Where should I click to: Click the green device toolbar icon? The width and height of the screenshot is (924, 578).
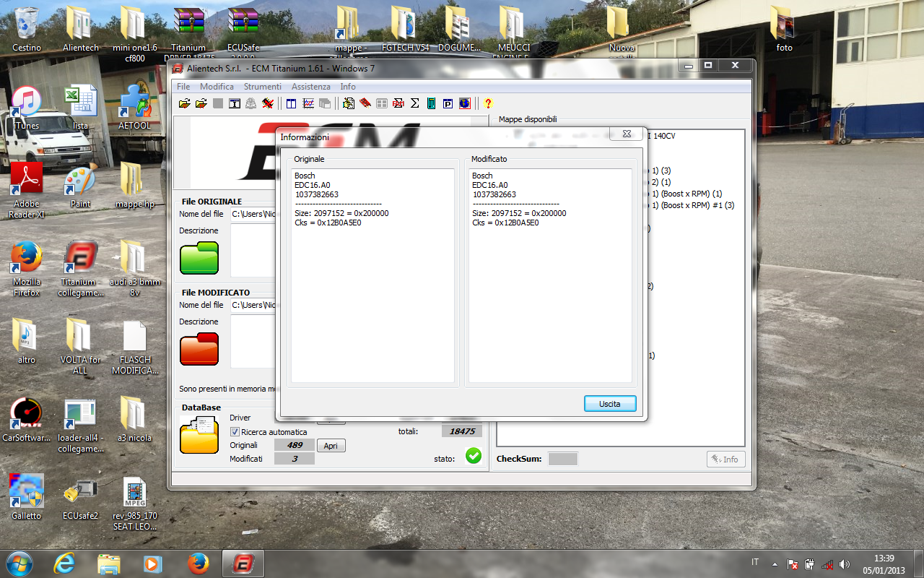pyautogui.click(x=431, y=103)
